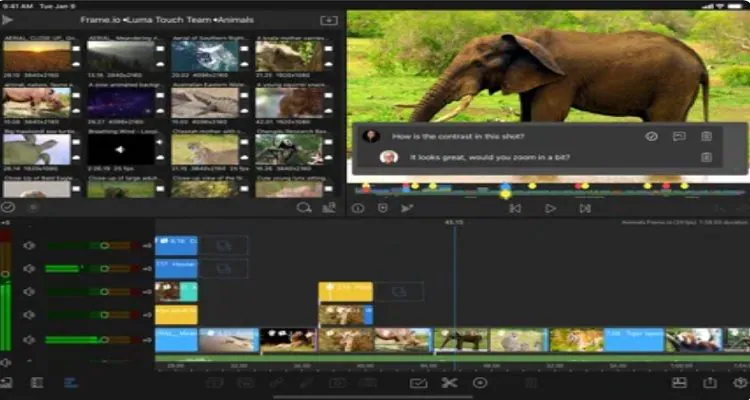Viewport: 750px width, 400px height.
Task: Mute the topmost timeline track
Action: (29, 245)
